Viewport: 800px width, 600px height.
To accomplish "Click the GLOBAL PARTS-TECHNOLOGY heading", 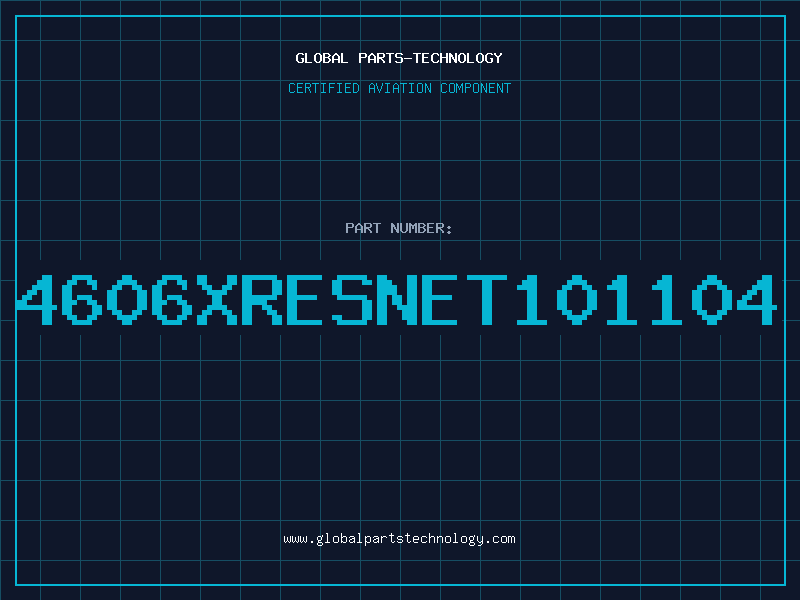I will tap(399, 58).
